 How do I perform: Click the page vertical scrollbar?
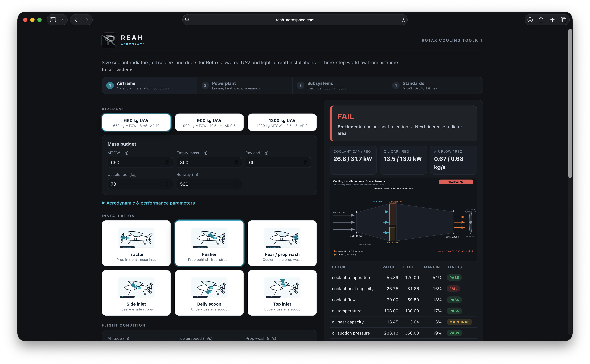570,103
